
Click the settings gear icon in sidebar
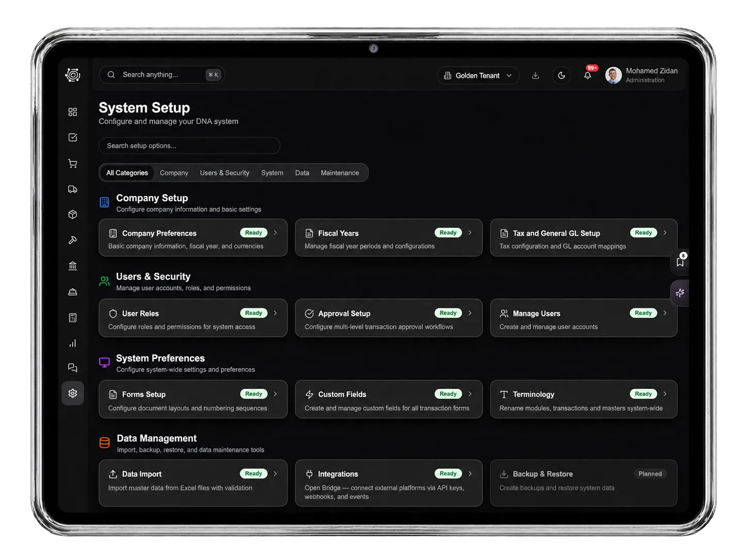click(x=73, y=393)
